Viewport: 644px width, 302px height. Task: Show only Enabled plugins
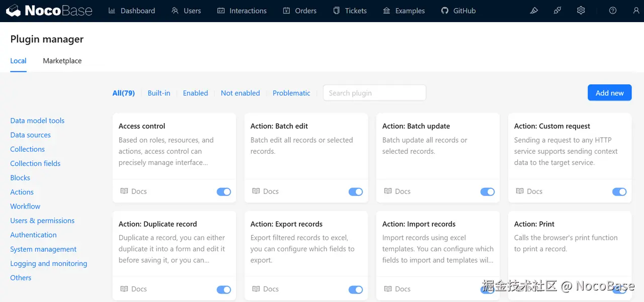click(195, 93)
